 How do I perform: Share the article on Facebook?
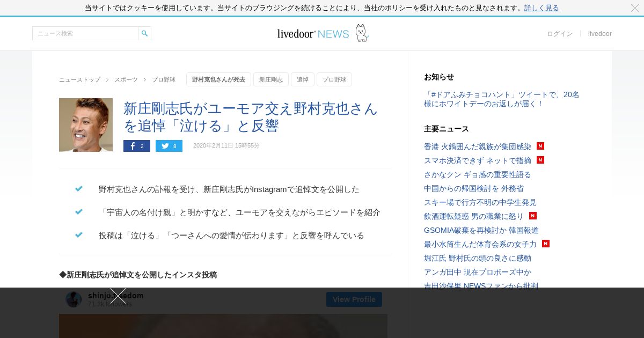[137, 146]
